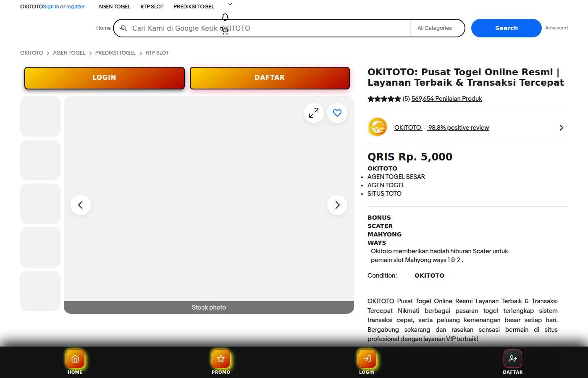Open the All Categories dropdown

(x=437, y=28)
